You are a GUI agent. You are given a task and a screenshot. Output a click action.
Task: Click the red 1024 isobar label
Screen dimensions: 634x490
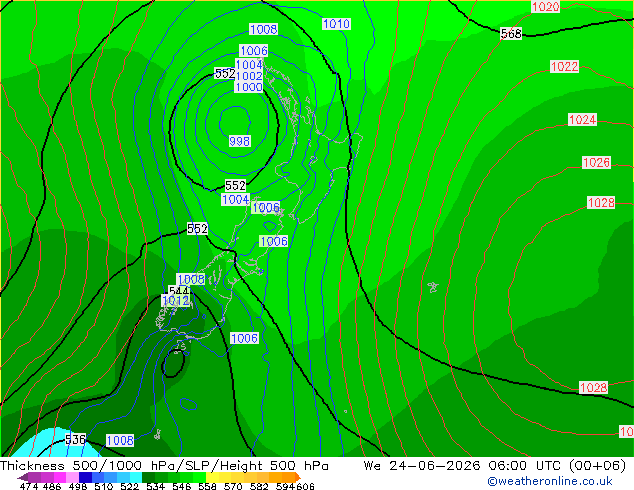click(582, 120)
